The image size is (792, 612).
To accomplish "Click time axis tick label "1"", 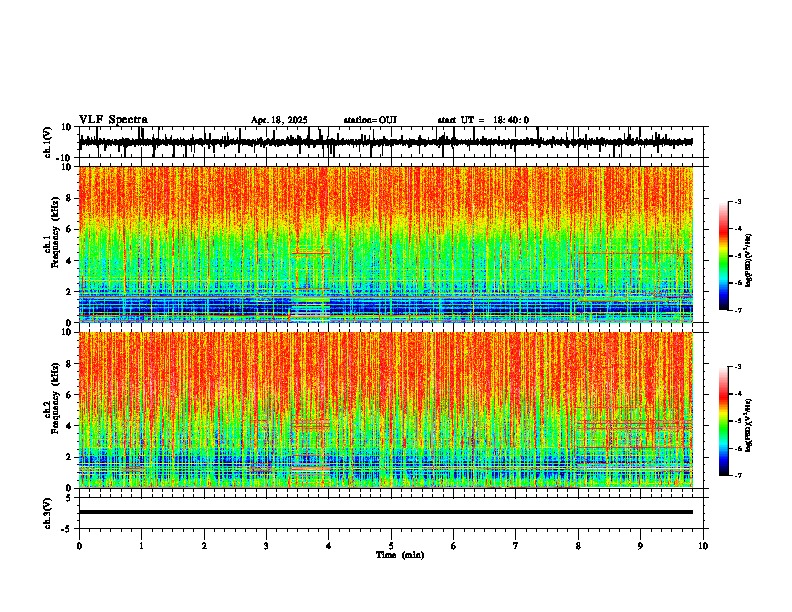I will (x=141, y=546).
